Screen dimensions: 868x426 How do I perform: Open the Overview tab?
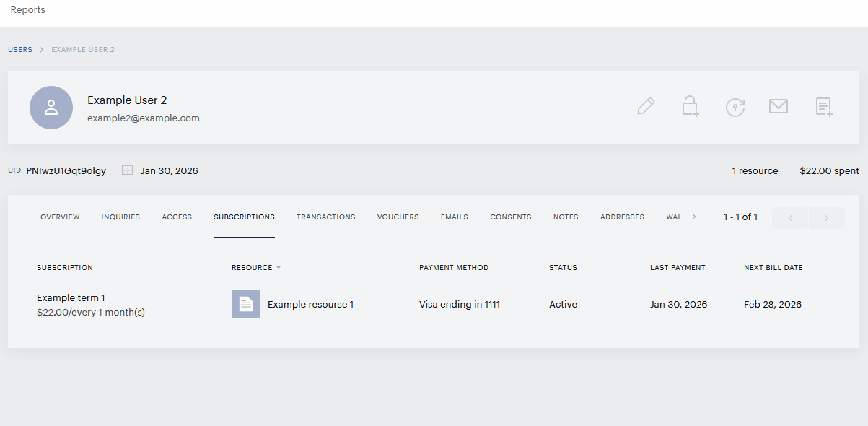tap(60, 217)
